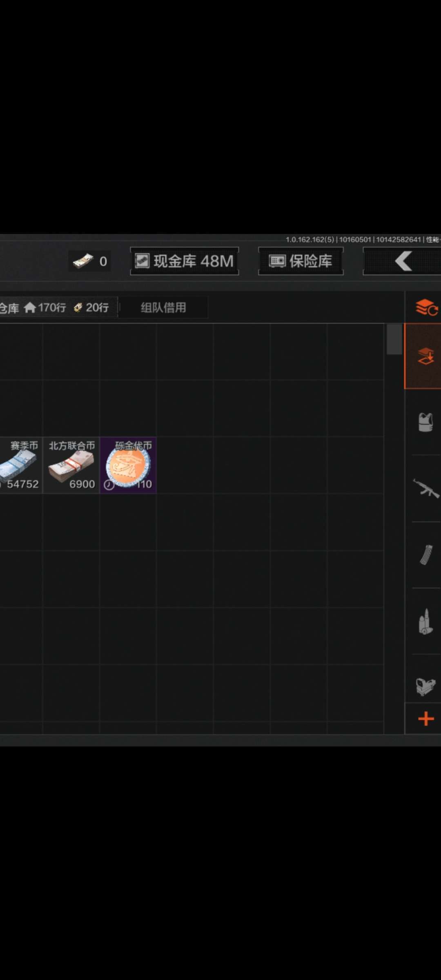Viewport: 441px width, 980px height.
Task: Select the 赛季币 item with 54752
Action: (21, 465)
